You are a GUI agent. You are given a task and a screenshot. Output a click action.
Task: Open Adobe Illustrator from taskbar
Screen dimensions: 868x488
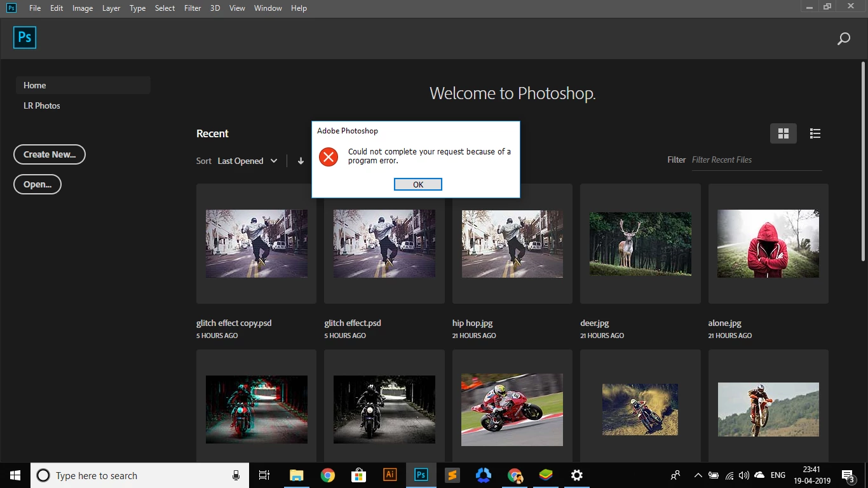pyautogui.click(x=390, y=475)
